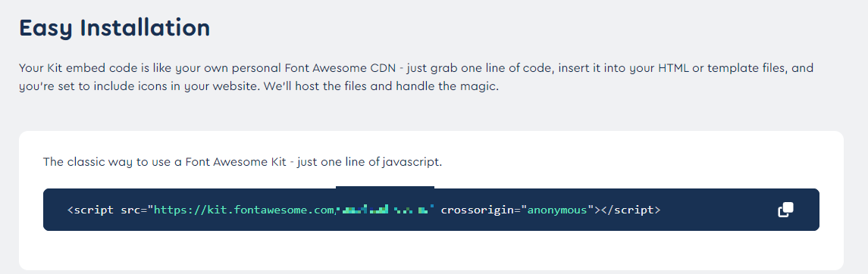Screen dimensions: 868x274
Task: Click the https://kit.fontawesome.com URL in the code
Action: (x=244, y=210)
